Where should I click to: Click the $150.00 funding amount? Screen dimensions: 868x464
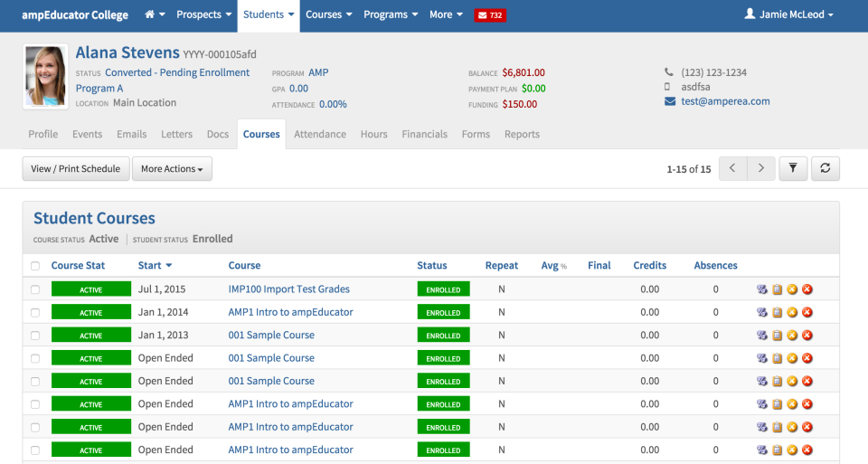tap(520, 104)
